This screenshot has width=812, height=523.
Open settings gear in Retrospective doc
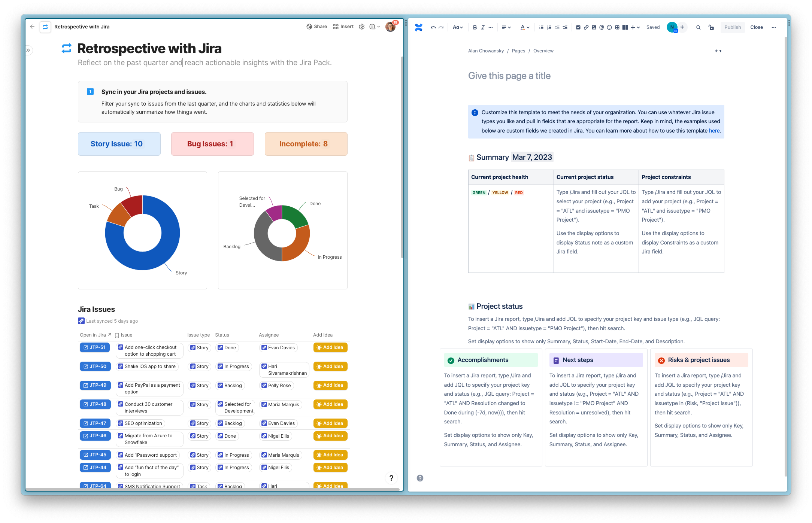click(x=361, y=27)
